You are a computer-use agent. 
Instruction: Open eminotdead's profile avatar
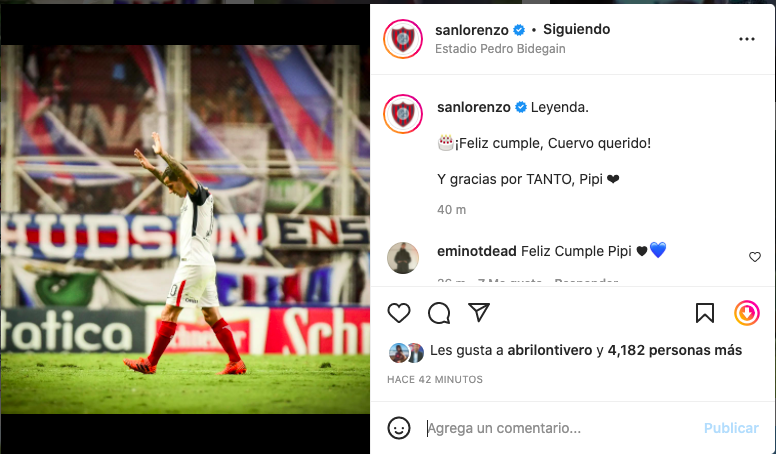[x=403, y=257]
